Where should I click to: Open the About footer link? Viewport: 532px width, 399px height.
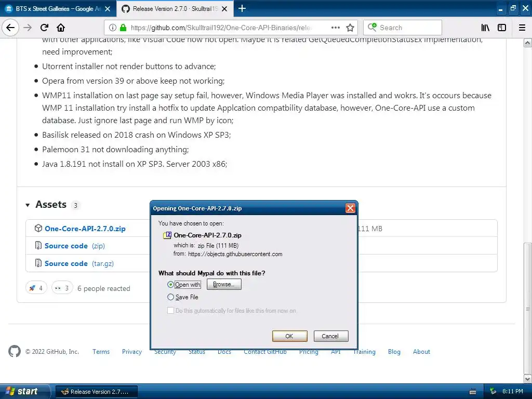(421, 352)
